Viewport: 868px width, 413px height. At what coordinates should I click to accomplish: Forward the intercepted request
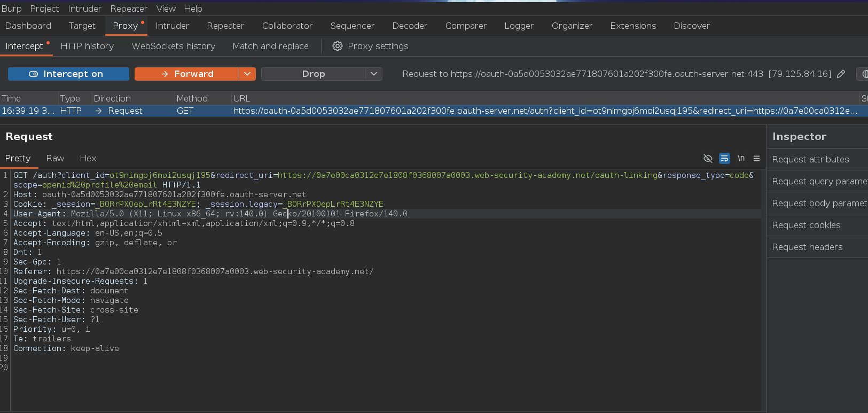click(x=186, y=74)
